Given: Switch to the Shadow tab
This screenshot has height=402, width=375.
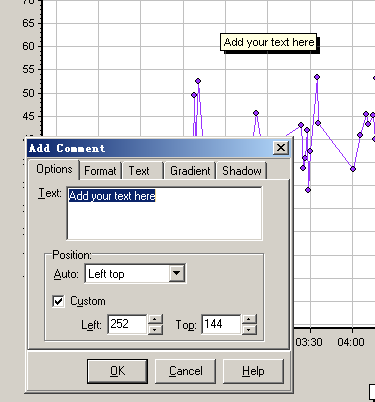Looking at the screenshot, I should point(242,171).
